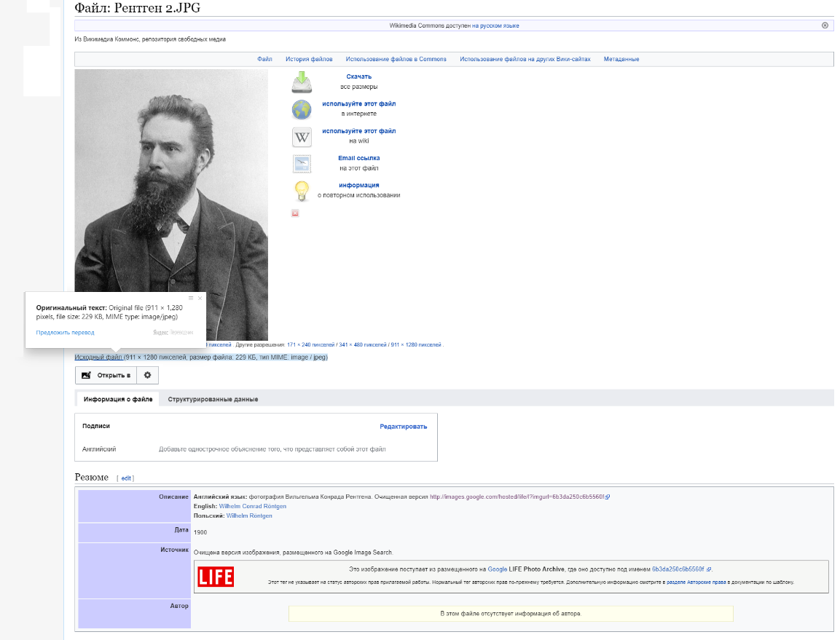The height and width of the screenshot is (640, 840).
Task: Click the Автор row label
Action: (x=179, y=606)
